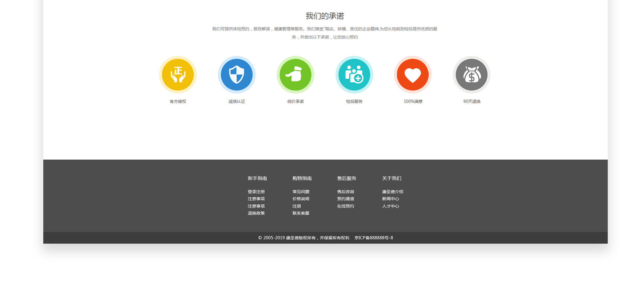Open the 登录注册 footer link
644x301 pixels.
(256, 192)
